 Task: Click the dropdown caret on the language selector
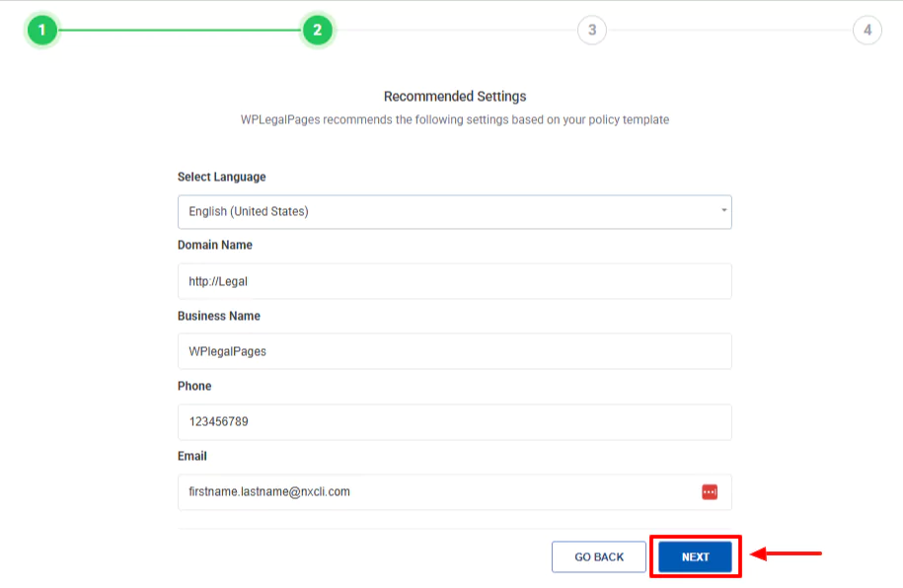click(721, 211)
